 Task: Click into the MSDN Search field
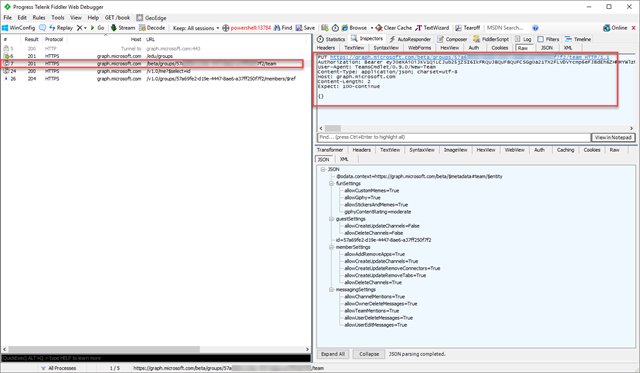pos(507,28)
